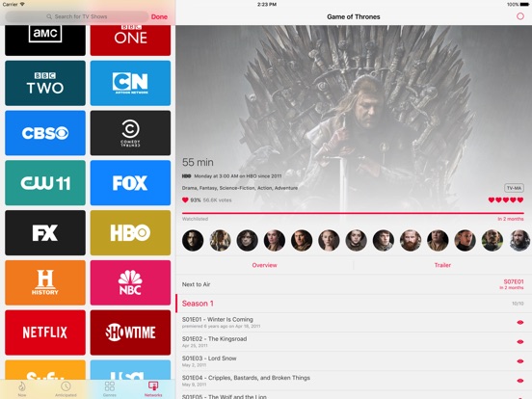This screenshot has width=532, height=399.
Task: Switch to the Anticipated tab
Action: click(66, 388)
